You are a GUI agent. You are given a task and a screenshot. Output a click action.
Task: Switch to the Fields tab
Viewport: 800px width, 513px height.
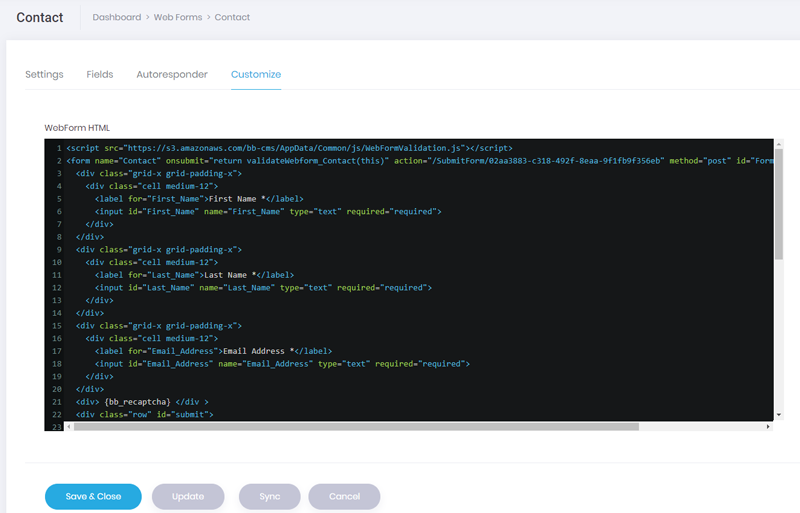point(99,75)
